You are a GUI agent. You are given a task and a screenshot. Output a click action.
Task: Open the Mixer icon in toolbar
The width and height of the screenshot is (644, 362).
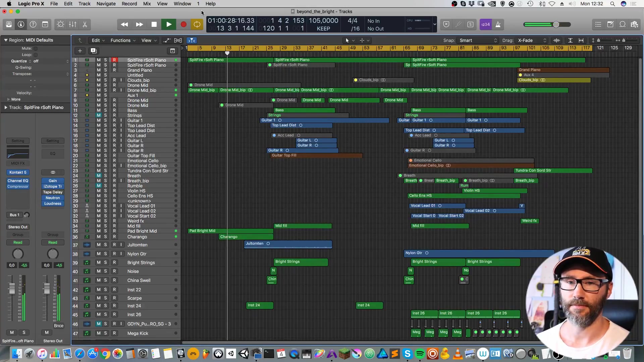(x=73, y=24)
